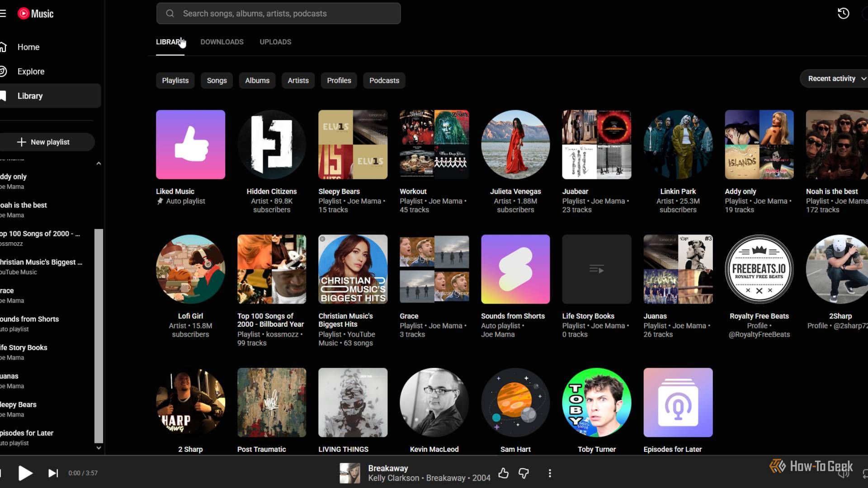The width and height of the screenshot is (868, 488).
Task: Play the current song Breakaway
Action: click(25, 473)
